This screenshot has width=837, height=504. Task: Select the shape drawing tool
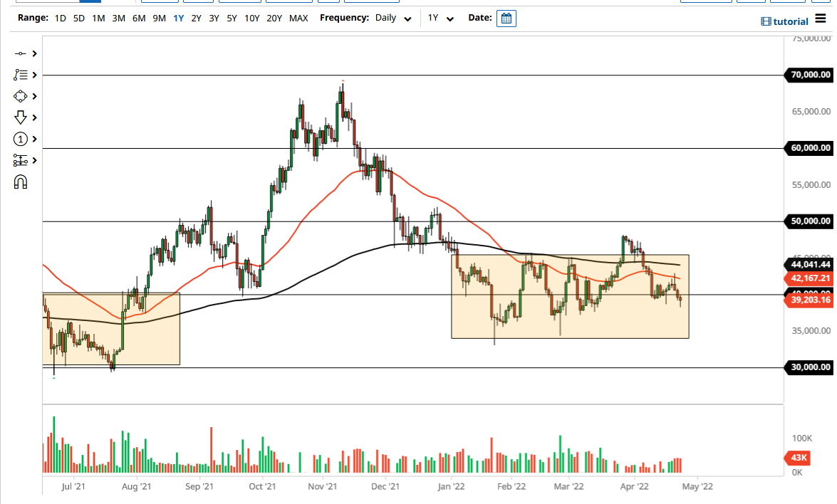pyautogui.click(x=19, y=96)
